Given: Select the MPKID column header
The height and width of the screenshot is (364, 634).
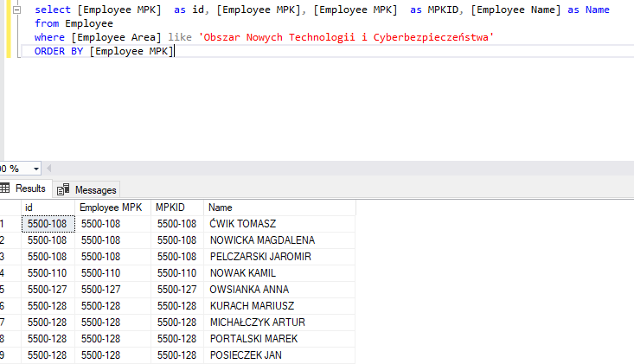Looking at the screenshot, I should [177, 208].
